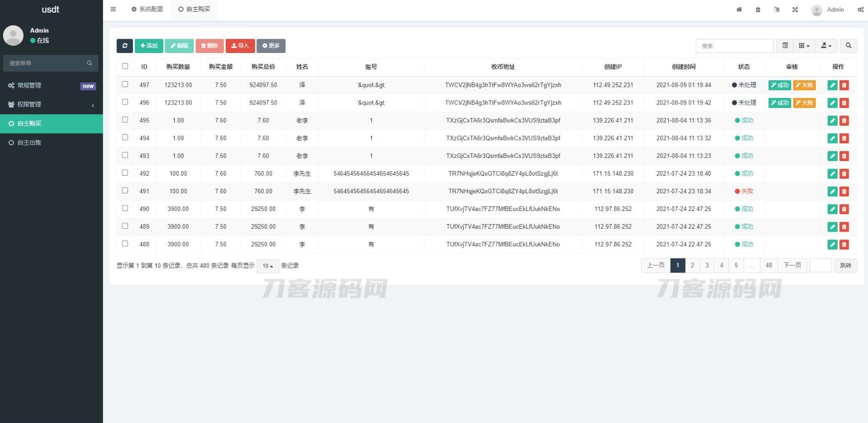Image resolution: width=868 pixels, height=423 pixels.
Task: Edit row 496 with green pencil icon
Action: pos(833,103)
